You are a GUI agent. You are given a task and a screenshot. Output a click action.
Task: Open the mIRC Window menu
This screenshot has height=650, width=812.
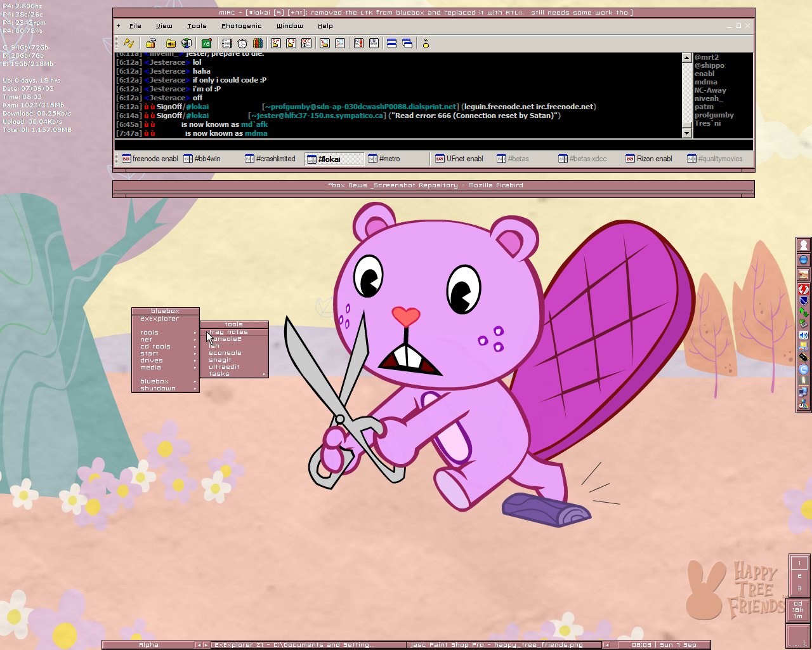[289, 26]
